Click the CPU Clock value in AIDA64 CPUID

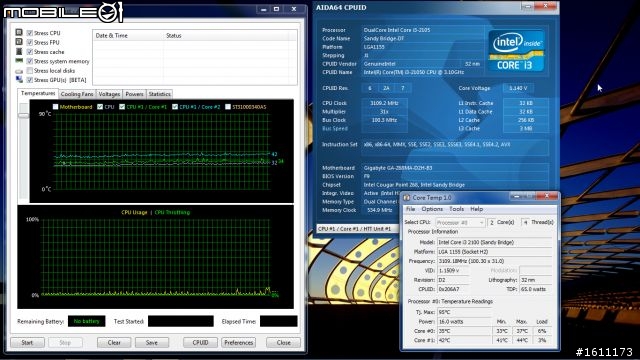(x=384, y=103)
